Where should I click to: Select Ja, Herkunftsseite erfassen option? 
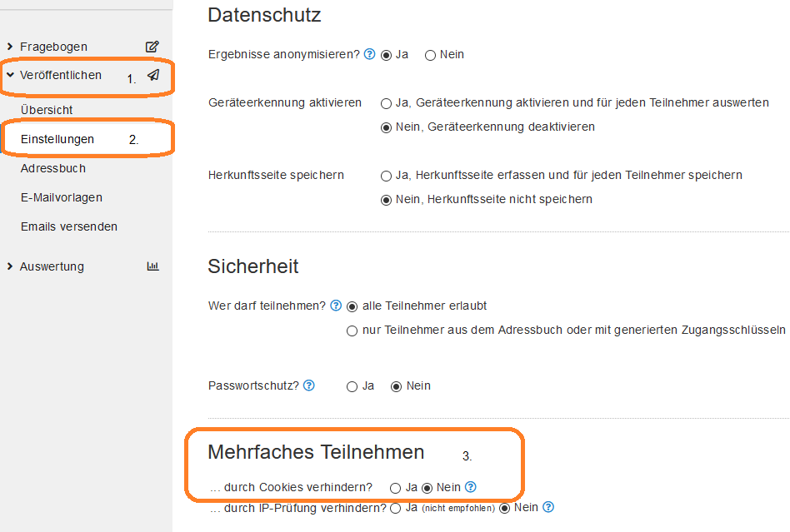point(386,177)
